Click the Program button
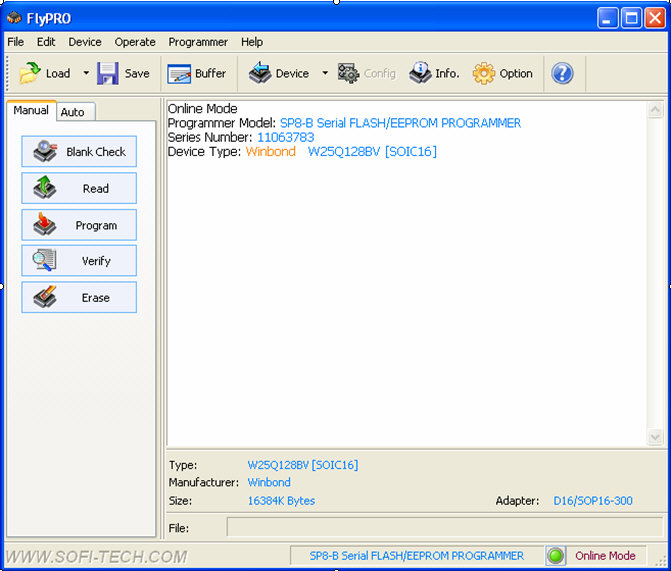 coord(79,225)
